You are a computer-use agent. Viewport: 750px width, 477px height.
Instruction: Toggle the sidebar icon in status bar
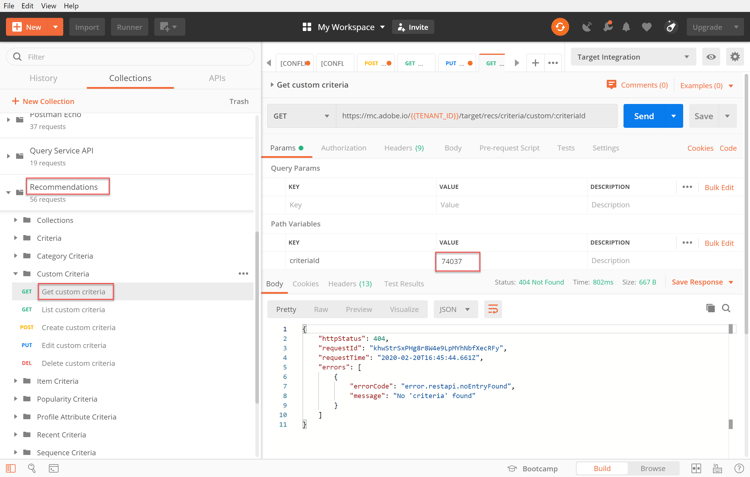coord(11,468)
